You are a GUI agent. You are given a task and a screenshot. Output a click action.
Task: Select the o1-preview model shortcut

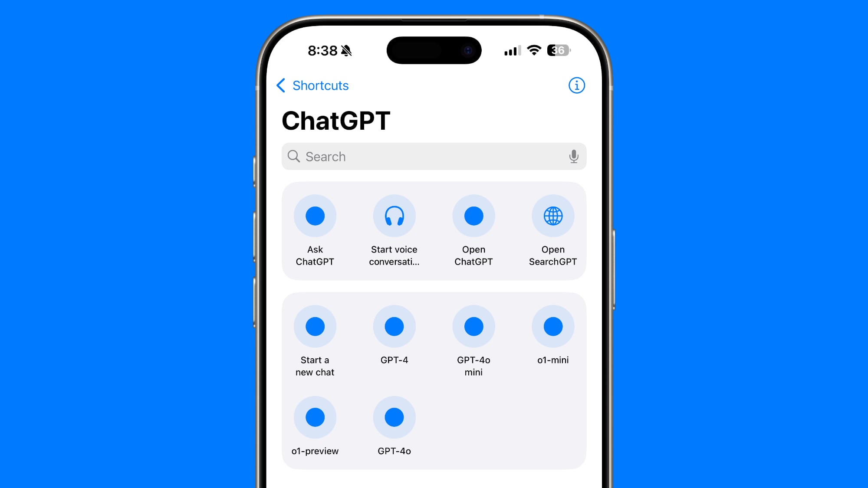pos(315,417)
